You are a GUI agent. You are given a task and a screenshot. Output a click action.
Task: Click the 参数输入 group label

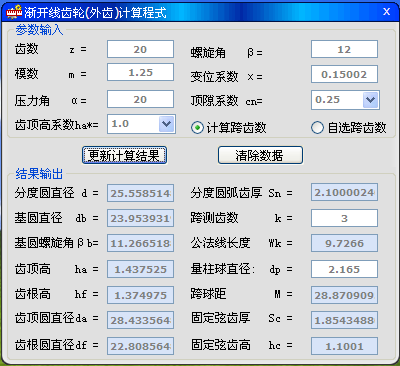pyautogui.click(x=39, y=30)
